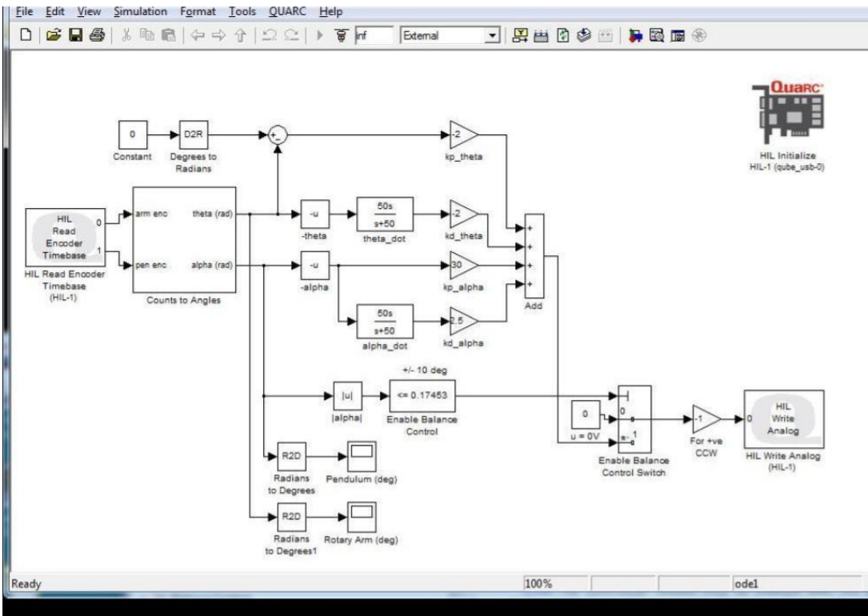Open the File menu
The width and height of the screenshot is (868, 616).
click(x=24, y=11)
